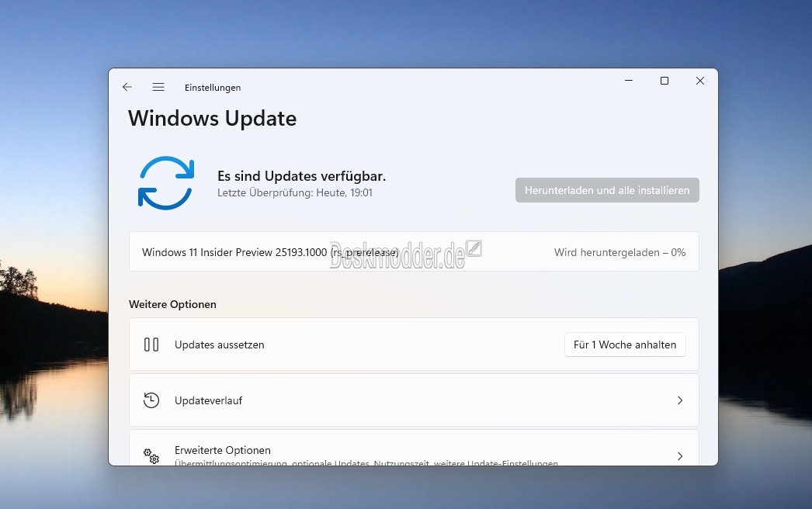Expand Updateverlauf with its chevron
This screenshot has width=812, height=509.
(x=680, y=400)
